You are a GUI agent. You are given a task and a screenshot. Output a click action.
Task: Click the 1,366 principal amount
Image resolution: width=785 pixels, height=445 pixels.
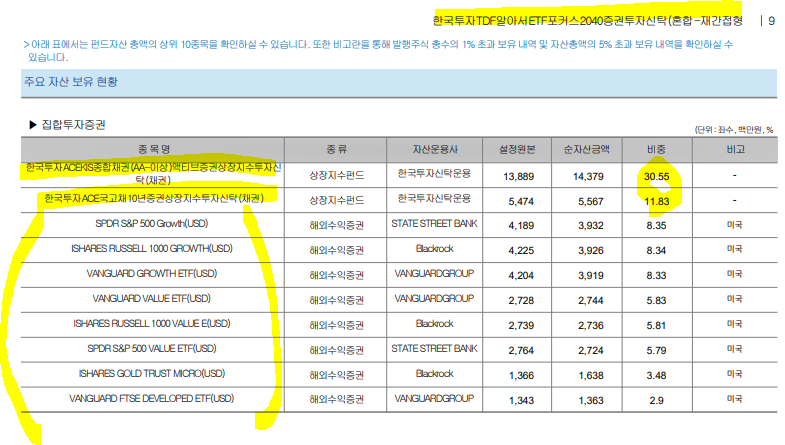point(521,375)
